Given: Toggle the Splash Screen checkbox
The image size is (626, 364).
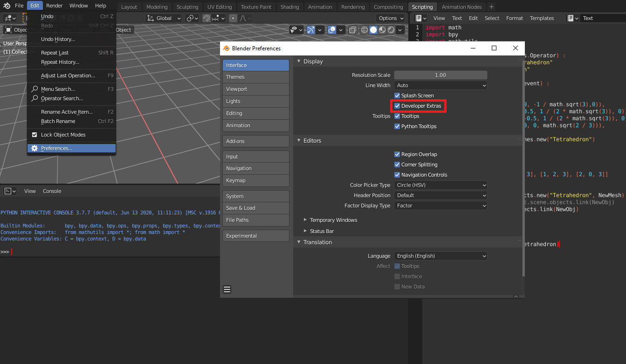Looking at the screenshot, I should [x=397, y=96].
